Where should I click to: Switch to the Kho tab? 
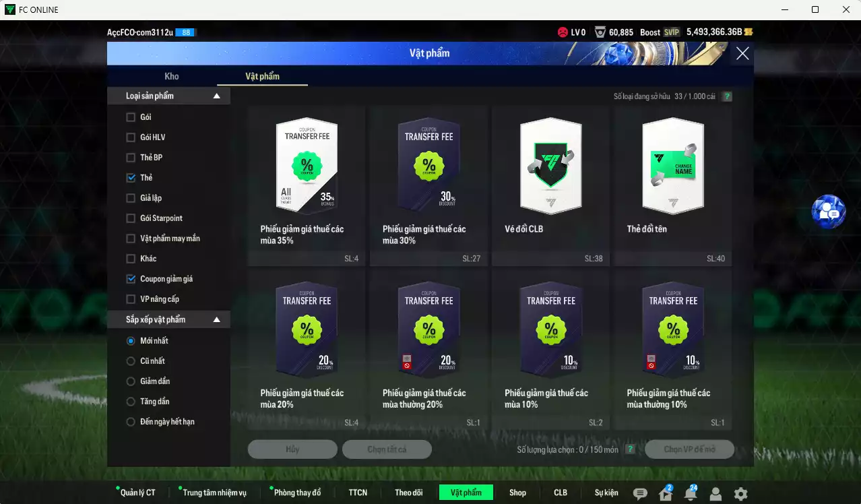[172, 76]
